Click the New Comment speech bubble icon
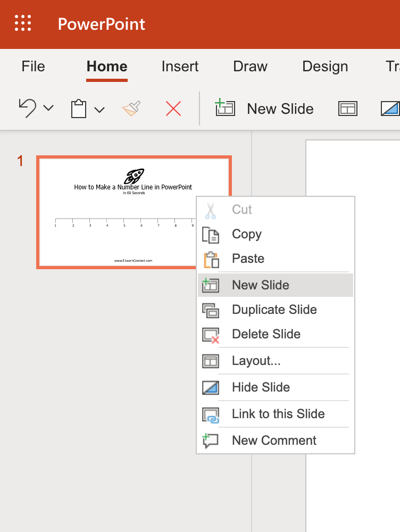 click(x=210, y=440)
